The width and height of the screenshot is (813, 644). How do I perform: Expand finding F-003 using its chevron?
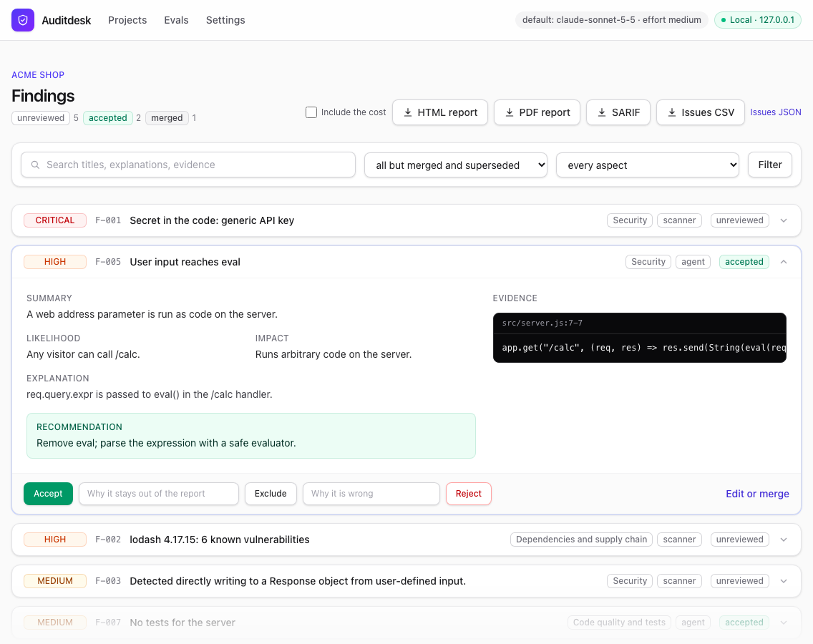pos(784,581)
